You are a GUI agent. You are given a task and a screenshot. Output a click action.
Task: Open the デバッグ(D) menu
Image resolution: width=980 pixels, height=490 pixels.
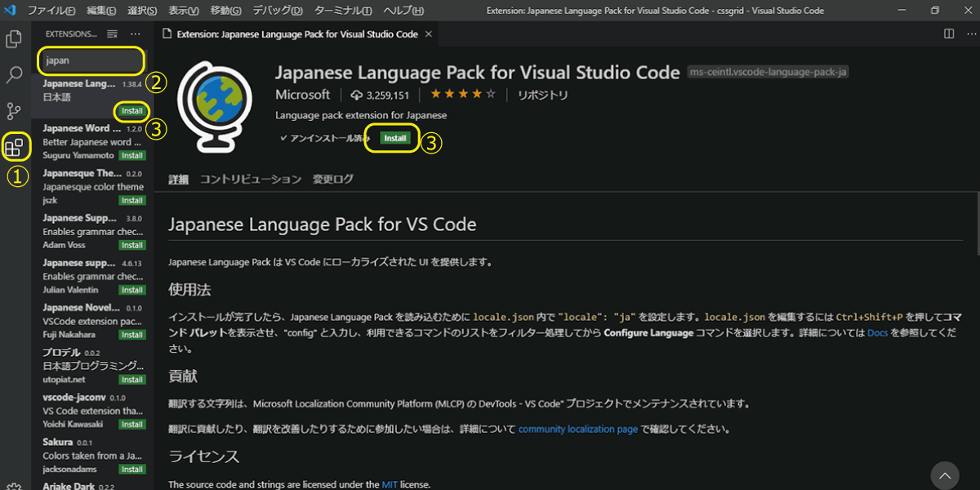click(278, 11)
